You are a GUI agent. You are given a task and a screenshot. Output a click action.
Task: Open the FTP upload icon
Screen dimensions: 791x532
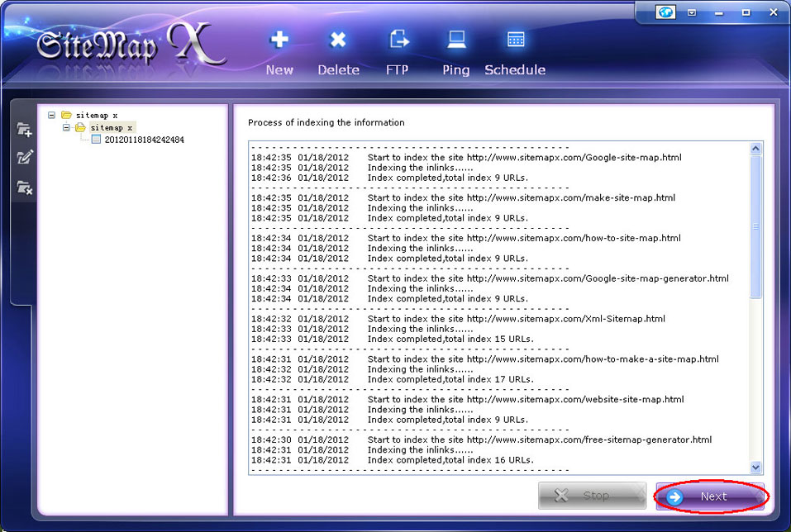click(398, 40)
